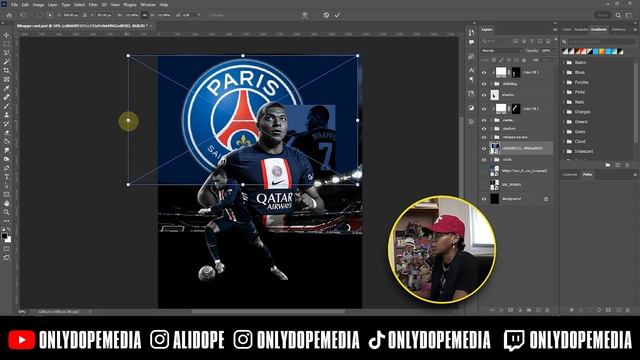Open the Normal blend mode dropdown
640x360 pixels.
502,51
